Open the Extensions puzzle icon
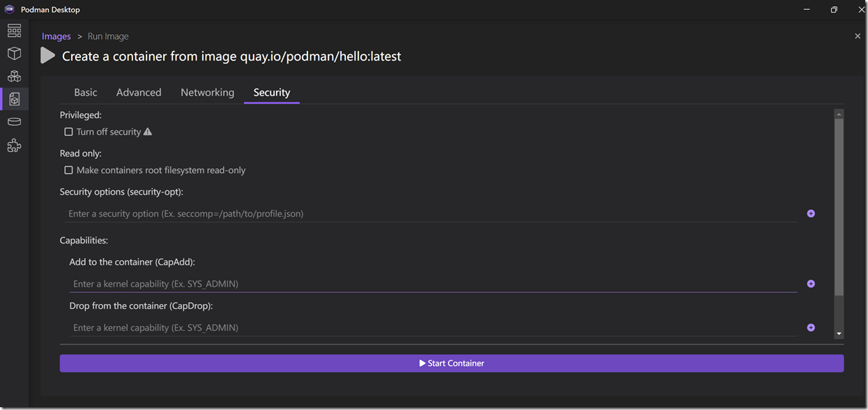868x410 pixels. point(14,145)
